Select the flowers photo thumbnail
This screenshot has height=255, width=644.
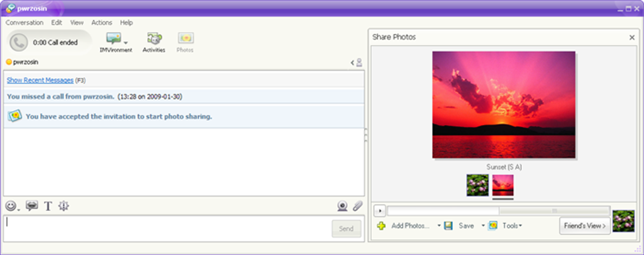[x=478, y=185]
